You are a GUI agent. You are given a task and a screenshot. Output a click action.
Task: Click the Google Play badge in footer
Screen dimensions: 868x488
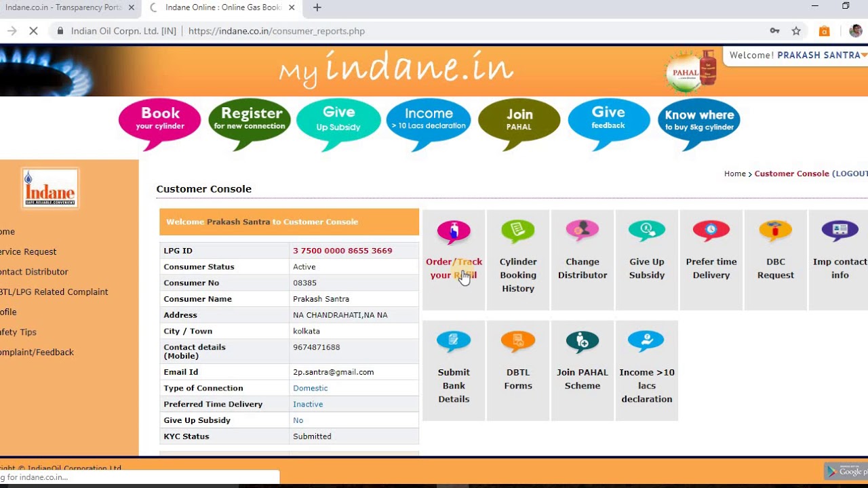click(x=846, y=471)
